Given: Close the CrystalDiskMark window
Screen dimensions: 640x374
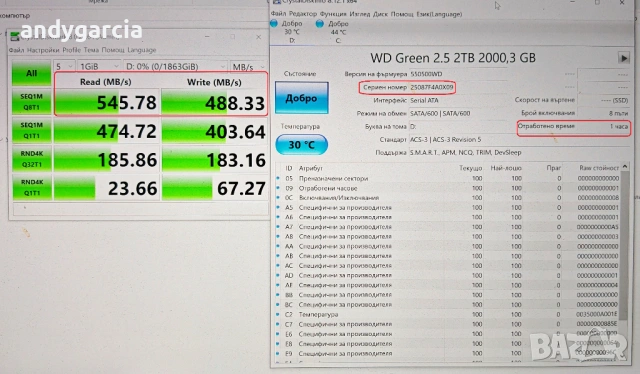Looking at the screenshot, I should [258, 37].
